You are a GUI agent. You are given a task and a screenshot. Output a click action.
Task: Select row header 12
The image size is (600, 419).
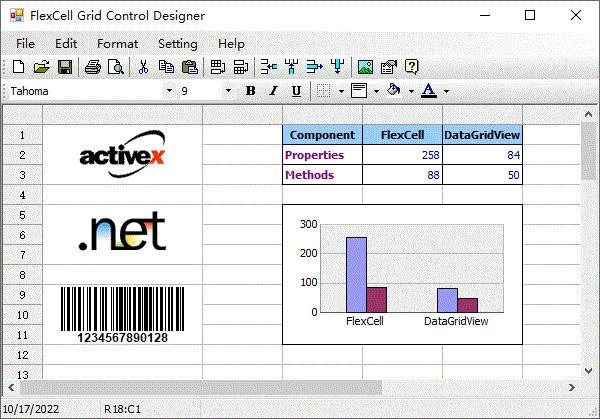point(23,355)
